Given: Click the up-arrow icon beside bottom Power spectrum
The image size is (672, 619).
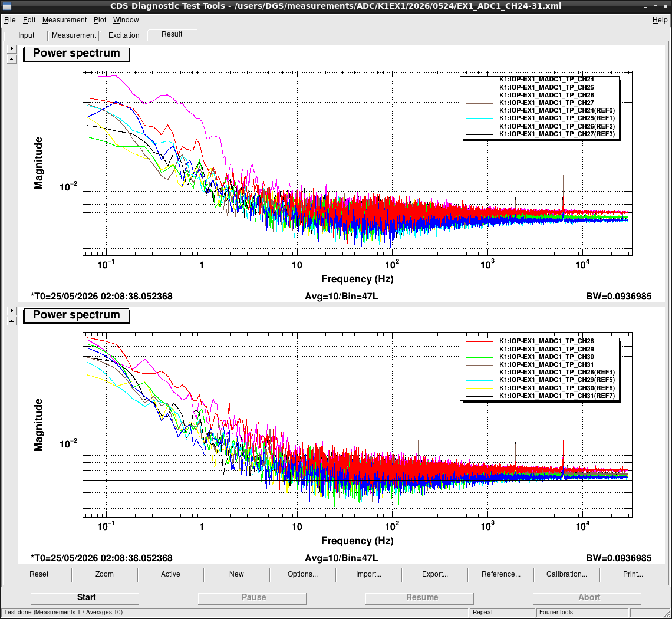Looking at the screenshot, I should click(x=12, y=321).
